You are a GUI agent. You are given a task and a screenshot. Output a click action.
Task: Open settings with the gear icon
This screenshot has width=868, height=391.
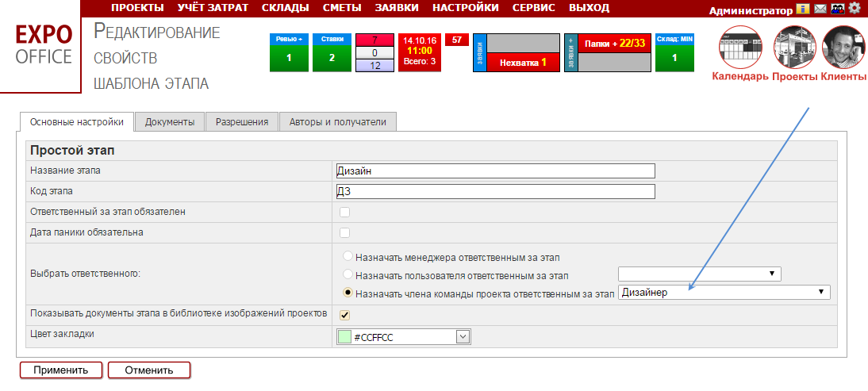855,9
